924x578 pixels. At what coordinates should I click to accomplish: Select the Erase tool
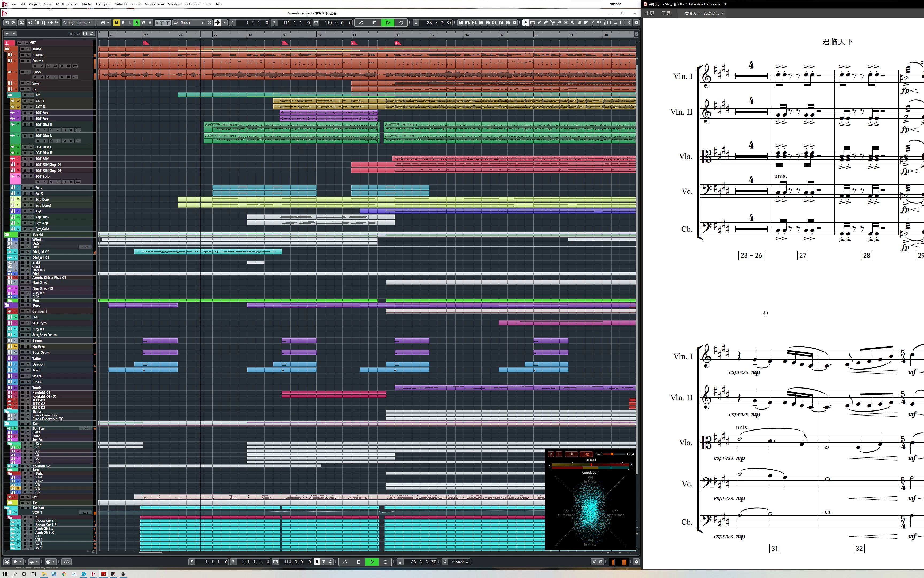tap(546, 22)
